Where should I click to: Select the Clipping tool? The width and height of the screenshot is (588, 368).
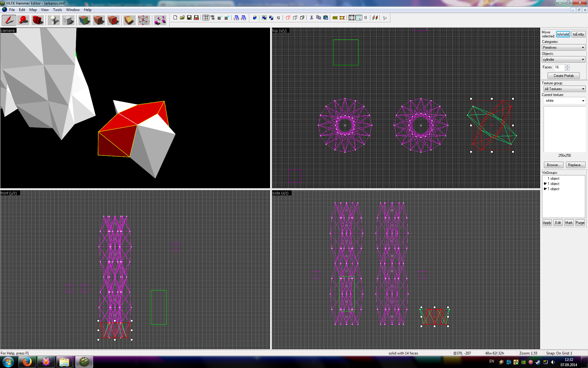pyautogui.click(x=129, y=20)
